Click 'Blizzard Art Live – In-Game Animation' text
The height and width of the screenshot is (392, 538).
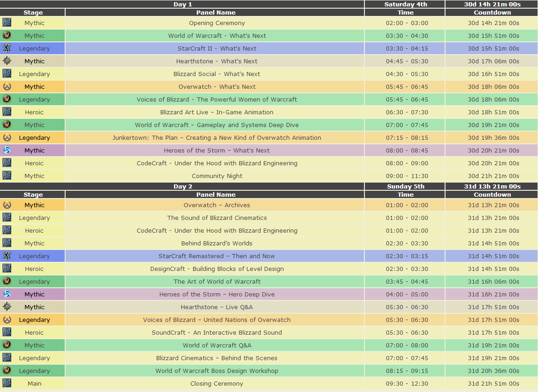point(217,112)
